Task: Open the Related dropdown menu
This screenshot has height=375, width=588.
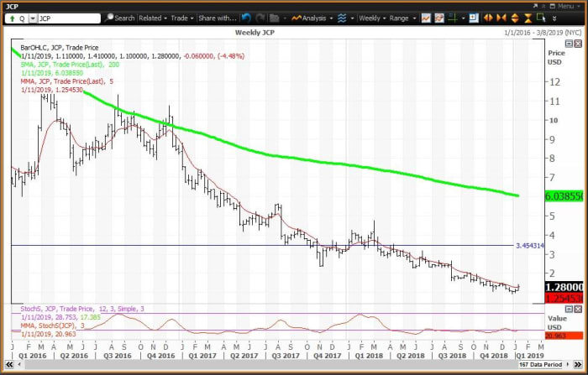Action: point(153,17)
